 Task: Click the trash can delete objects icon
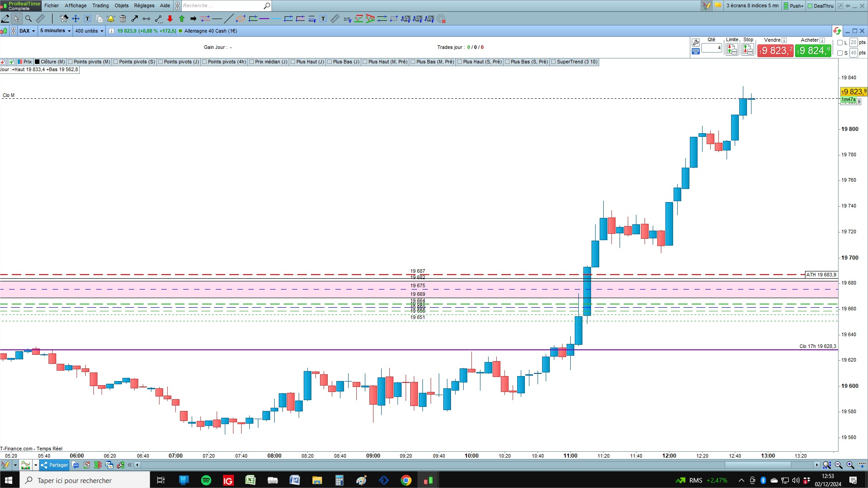pos(123,19)
